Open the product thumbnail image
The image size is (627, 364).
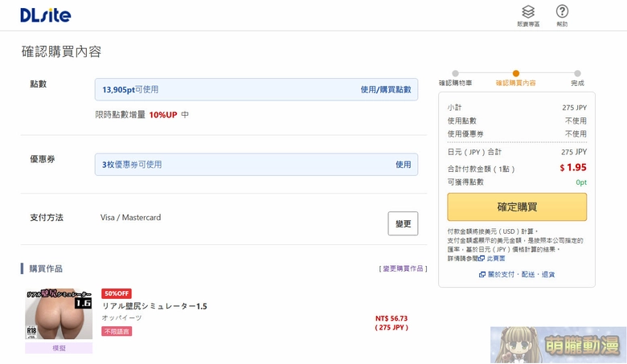coord(59,314)
